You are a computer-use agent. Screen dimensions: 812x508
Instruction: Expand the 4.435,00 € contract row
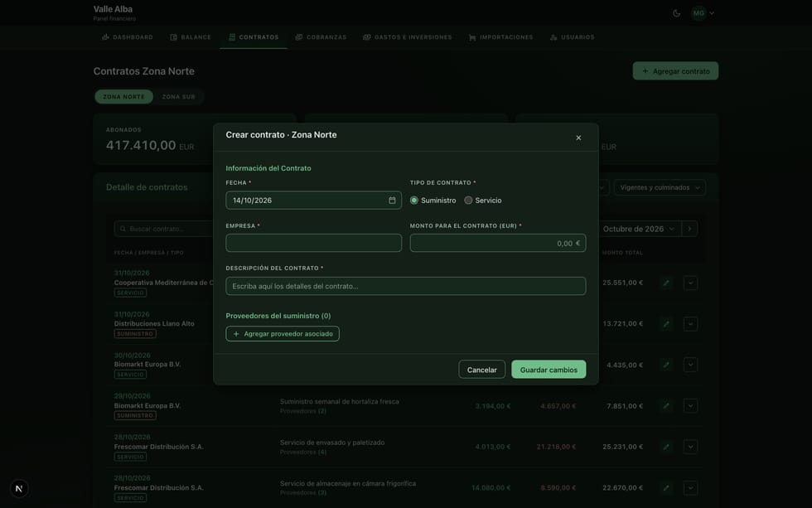tap(690, 365)
